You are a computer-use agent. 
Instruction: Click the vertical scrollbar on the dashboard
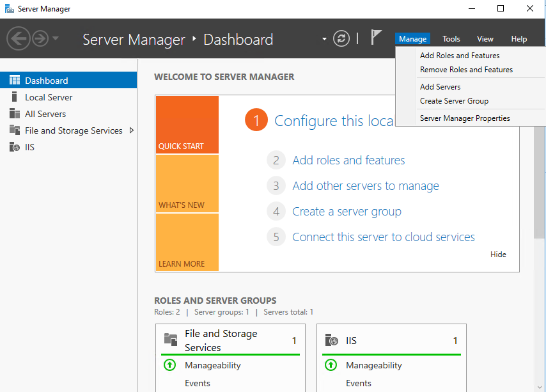(540, 192)
